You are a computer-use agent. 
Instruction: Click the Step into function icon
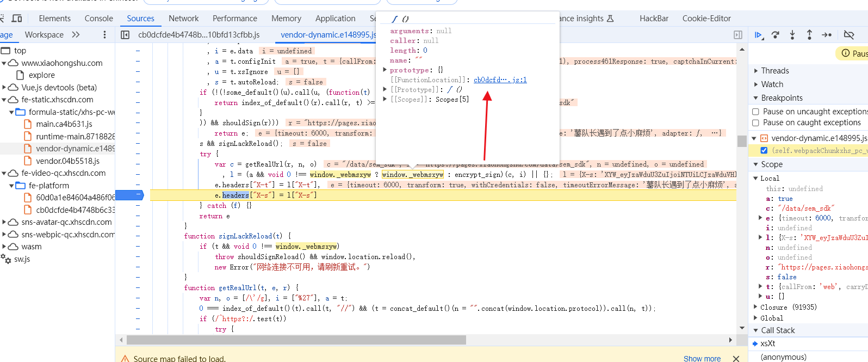point(792,35)
